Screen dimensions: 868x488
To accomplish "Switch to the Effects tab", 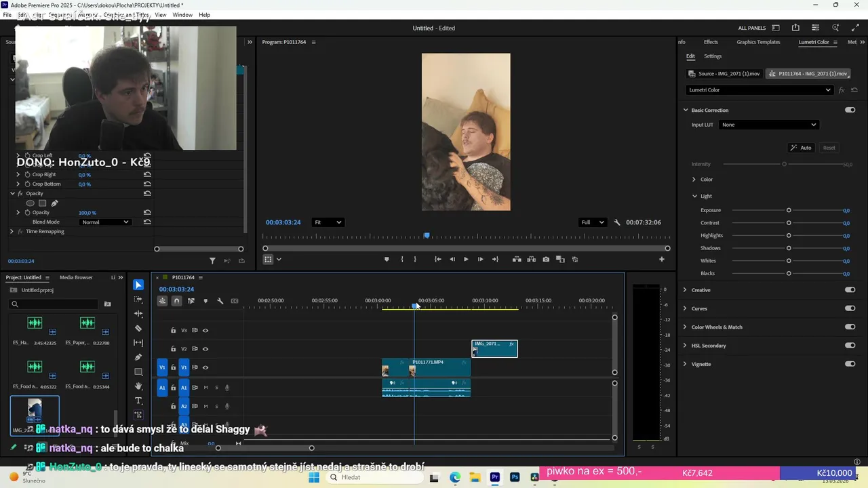I will coord(711,42).
